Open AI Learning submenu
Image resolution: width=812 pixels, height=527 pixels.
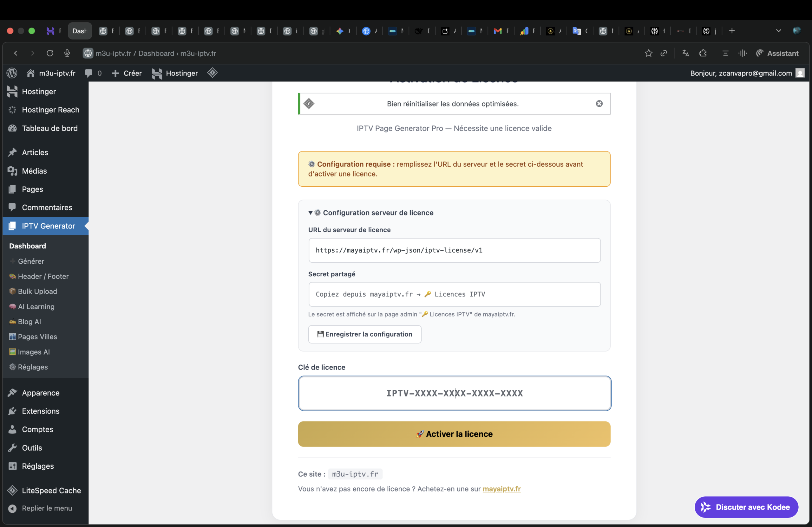(36, 306)
